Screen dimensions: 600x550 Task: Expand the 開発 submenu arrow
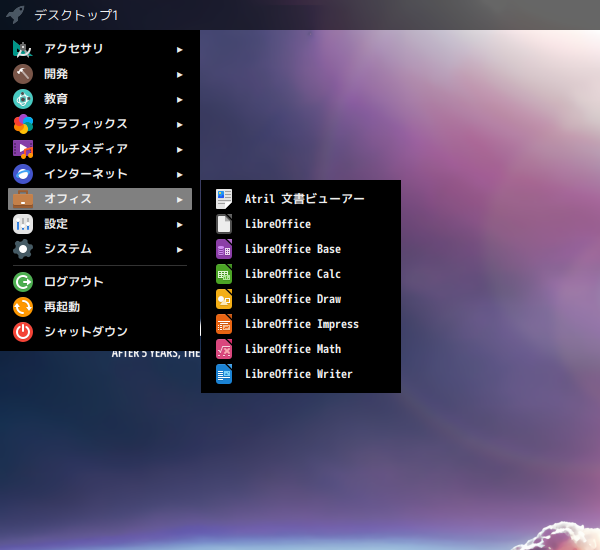(179, 75)
